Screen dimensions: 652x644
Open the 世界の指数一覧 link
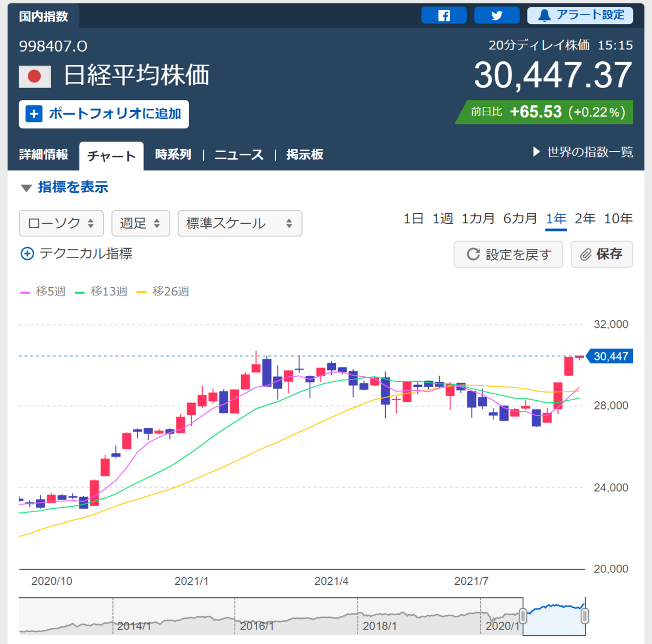[x=583, y=152]
